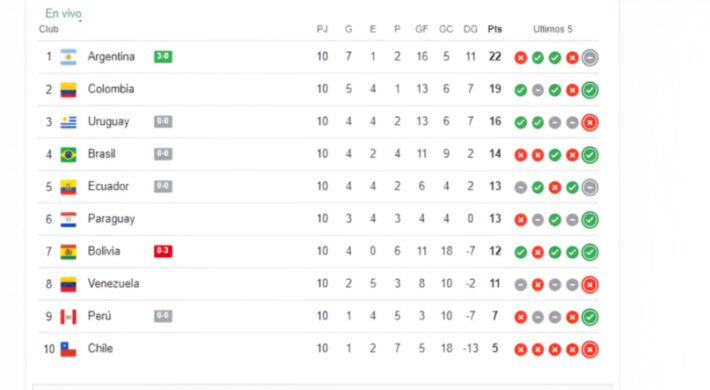The height and width of the screenshot is (390, 710).
Task: Open the Colombia team link
Action: click(x=111, y=89)
